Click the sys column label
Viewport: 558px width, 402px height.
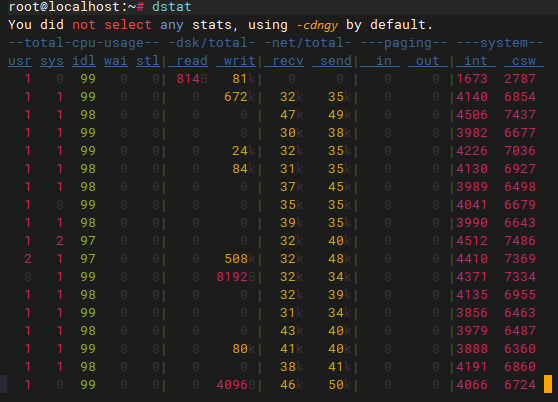coord(52,61)
